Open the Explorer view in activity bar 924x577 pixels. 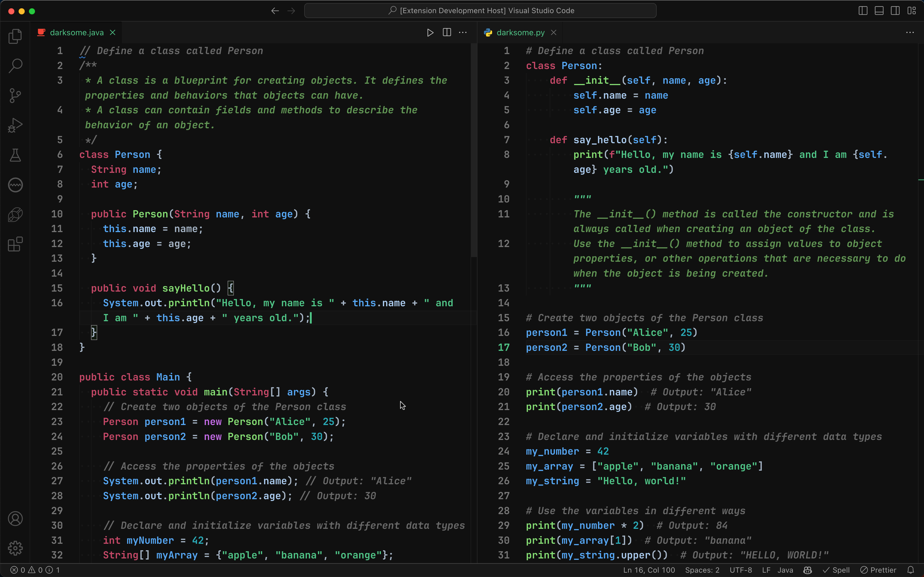(15, 36)
